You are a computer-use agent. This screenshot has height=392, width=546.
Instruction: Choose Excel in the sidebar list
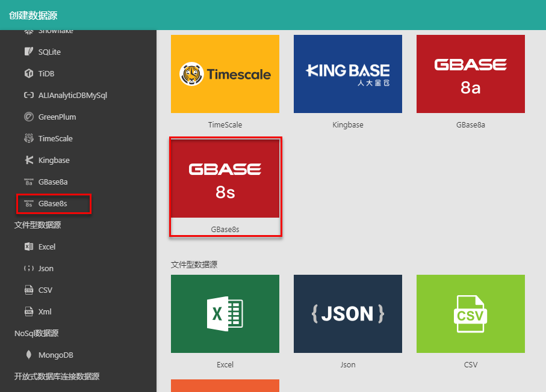pos(47,247)
